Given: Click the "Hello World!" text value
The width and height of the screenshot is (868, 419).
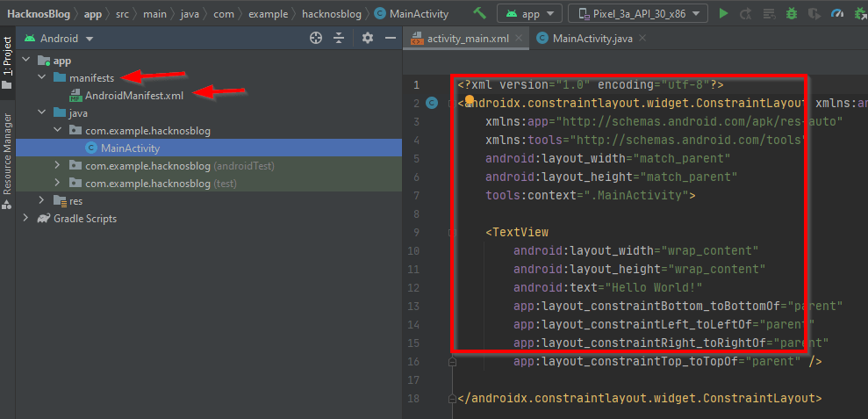Looking at the screenshot, I should 655,287.
